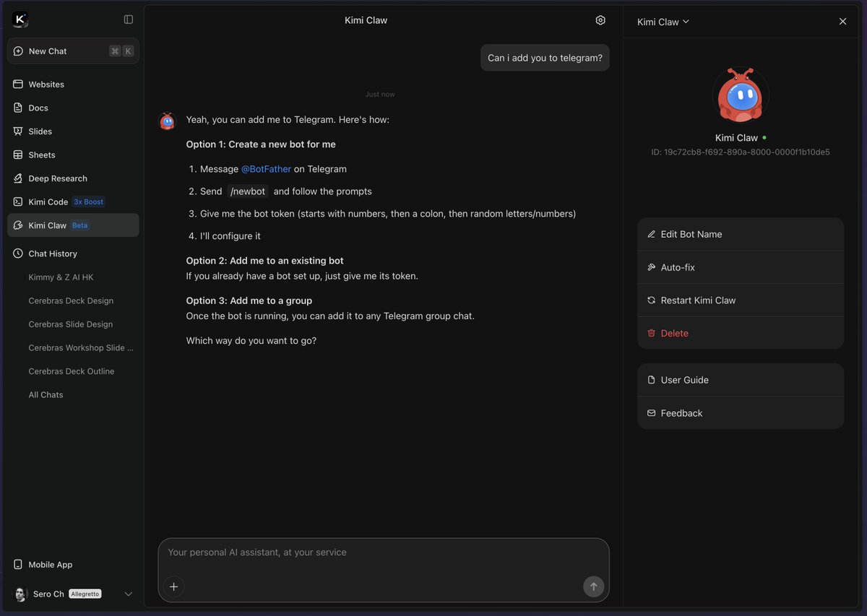Image resolution: width=867 pixels, height=616 pixels.
Task: Click the Allegretto plan badge
Action: [x=85, y=594]
